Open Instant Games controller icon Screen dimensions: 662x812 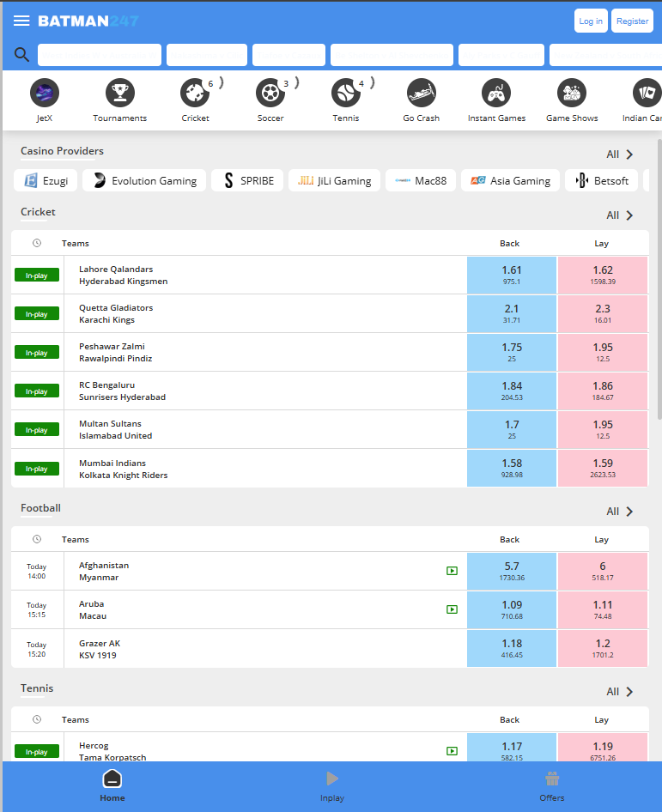point(496,93)
